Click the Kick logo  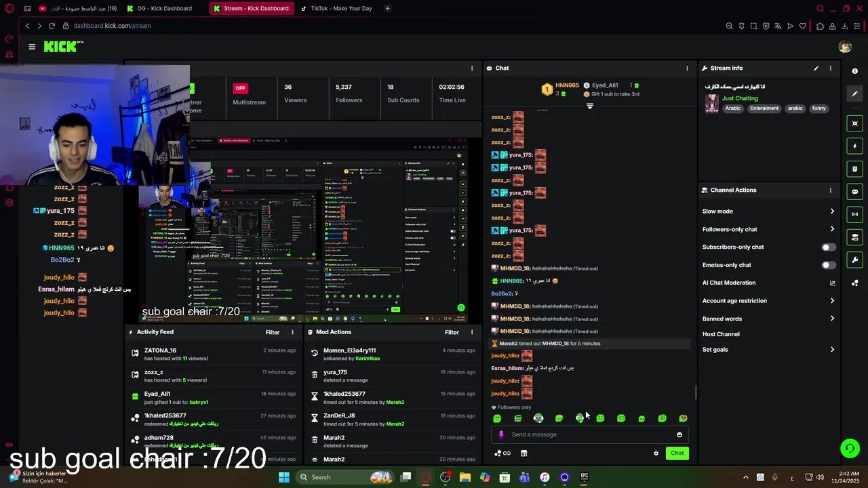[x=63, y=46]
